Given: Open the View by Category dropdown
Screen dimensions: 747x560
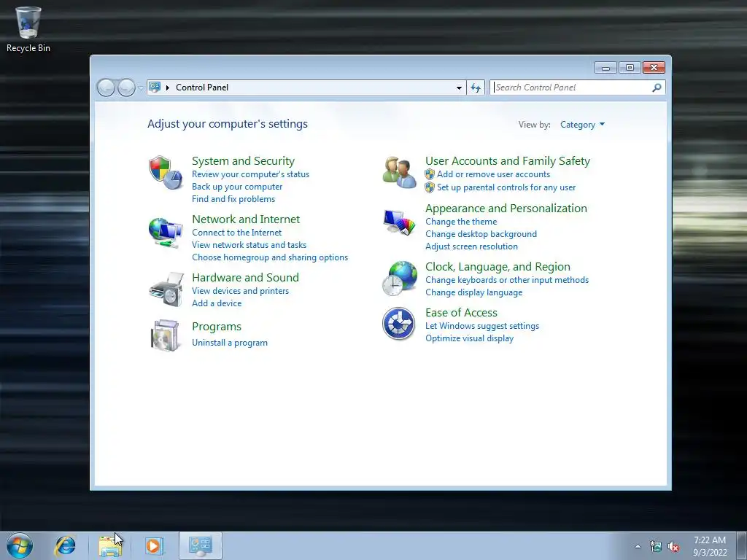Looking at the screenshot, I should 582,125.
